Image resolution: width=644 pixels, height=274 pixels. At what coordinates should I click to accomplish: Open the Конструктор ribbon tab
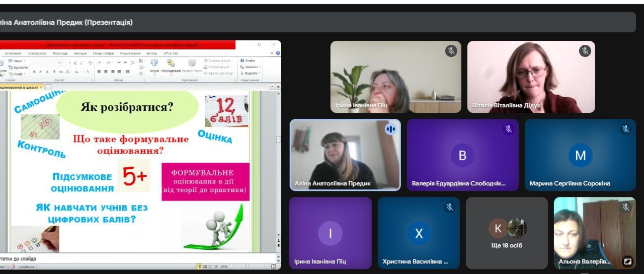[x=37, y=53]
